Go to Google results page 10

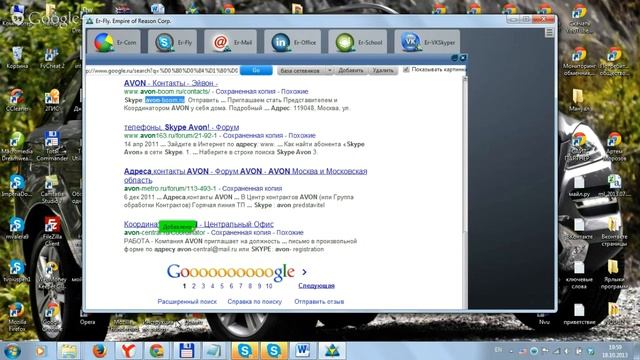pos(269,286)
